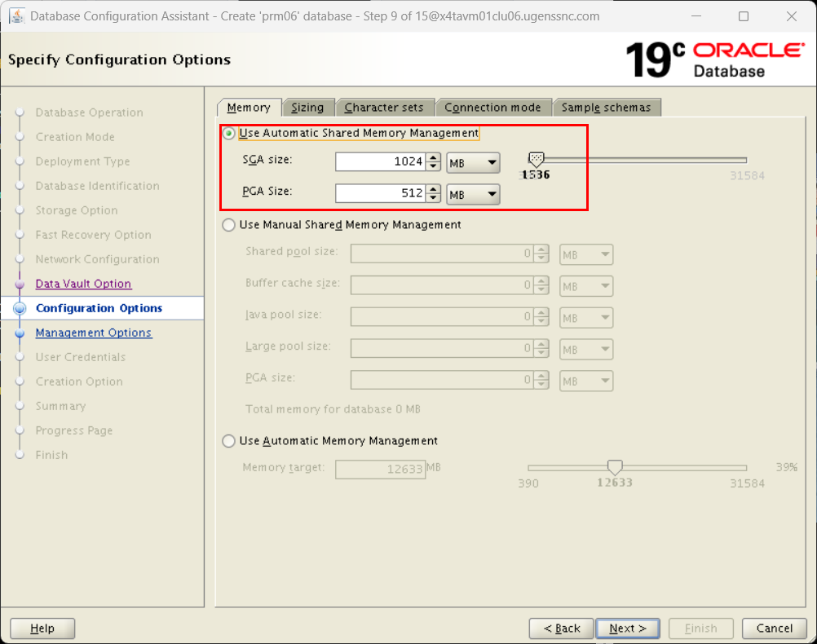The height and width of the screenshot is (644, 817).
Task: Switch to the Sizing tab
Action: pos(307,108)
